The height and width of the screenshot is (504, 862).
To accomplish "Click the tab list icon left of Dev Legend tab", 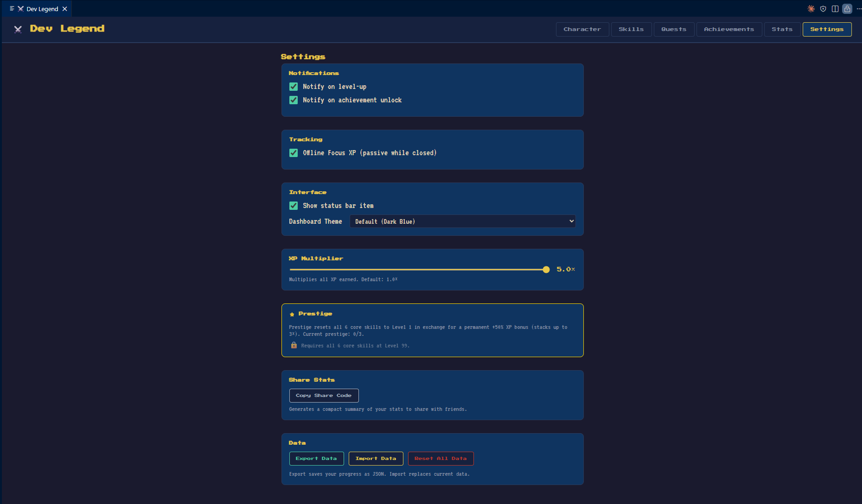I will (x=12, y=9).
